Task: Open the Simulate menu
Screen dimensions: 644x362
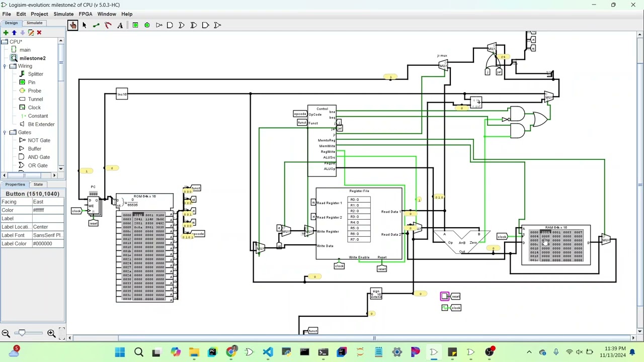Action: click(x=63, y=14)
